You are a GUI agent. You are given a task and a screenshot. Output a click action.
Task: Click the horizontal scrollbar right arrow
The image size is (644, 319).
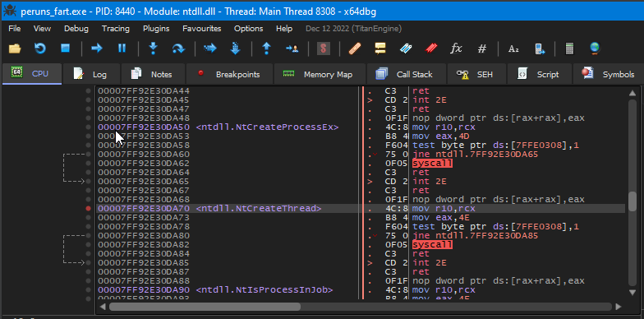coord(619,307)
